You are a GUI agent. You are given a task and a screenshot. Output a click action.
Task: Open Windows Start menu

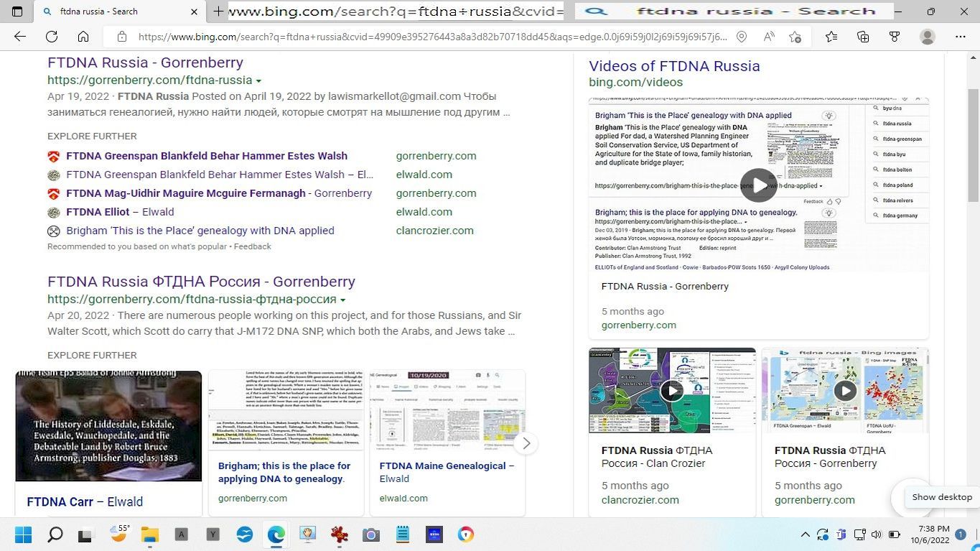tap(24, 534)
